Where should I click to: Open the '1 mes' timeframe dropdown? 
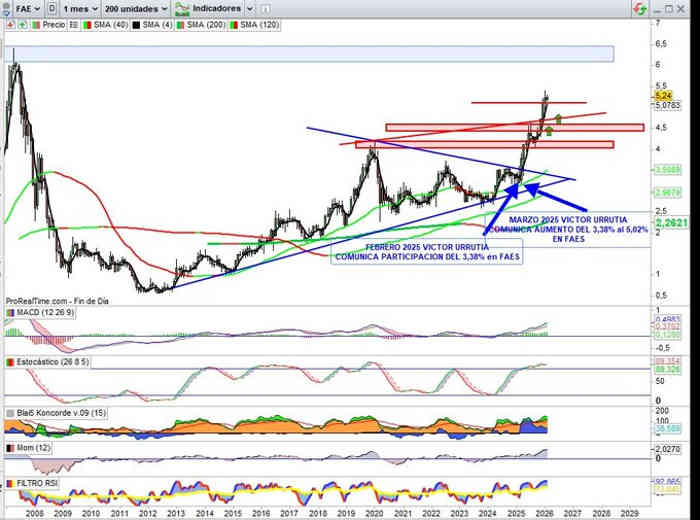tap(82, 8)
